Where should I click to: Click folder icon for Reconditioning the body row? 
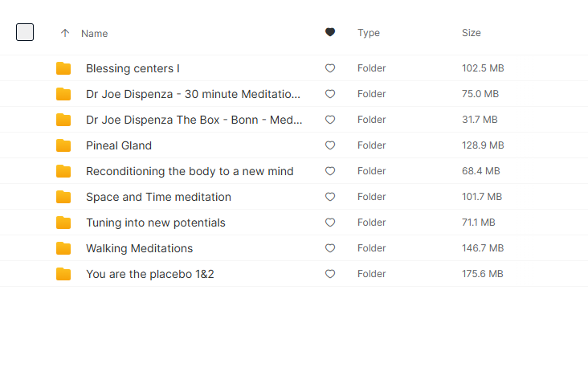(x=63, y=171)
